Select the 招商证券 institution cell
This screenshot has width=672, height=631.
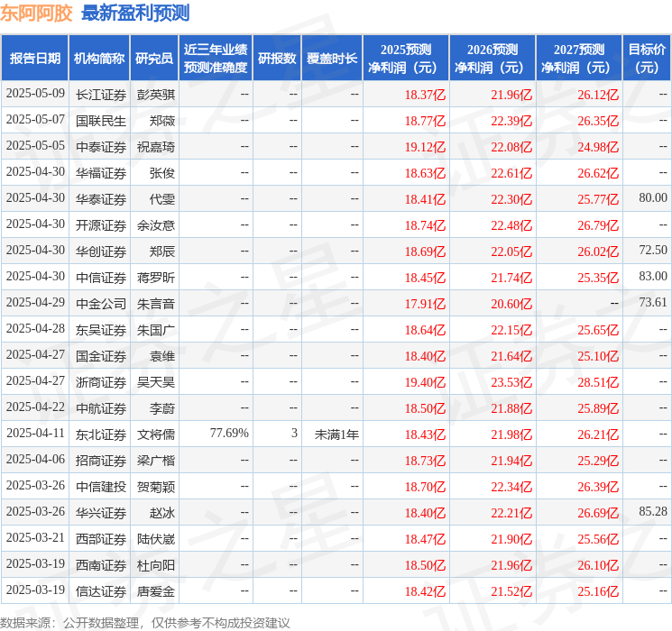click(x=101, y=461)
